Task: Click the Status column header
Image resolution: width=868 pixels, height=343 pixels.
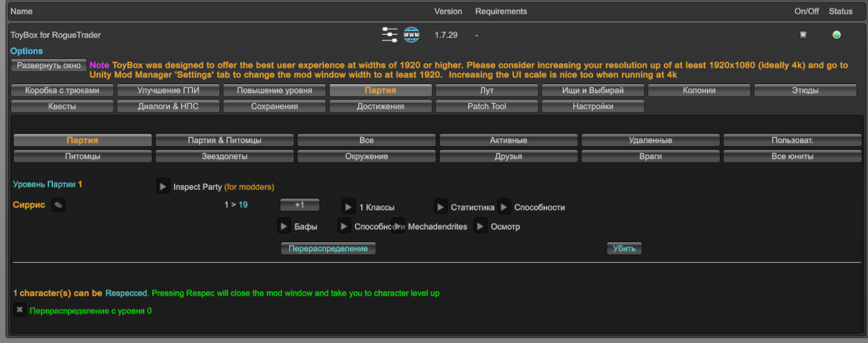Action: coord(841,11)
